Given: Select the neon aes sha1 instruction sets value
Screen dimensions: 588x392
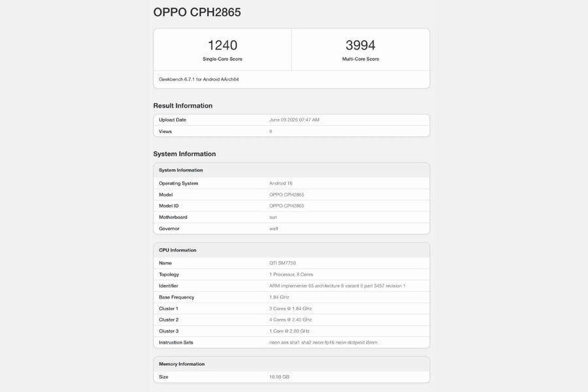Looking at the screenshot, I should tap(323, 342).
